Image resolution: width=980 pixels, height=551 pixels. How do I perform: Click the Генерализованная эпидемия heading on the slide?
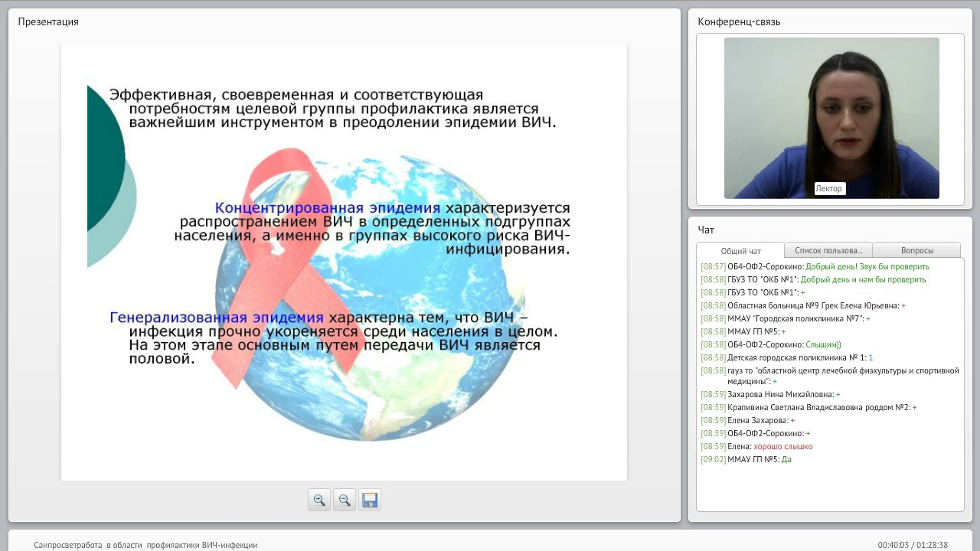217,318
